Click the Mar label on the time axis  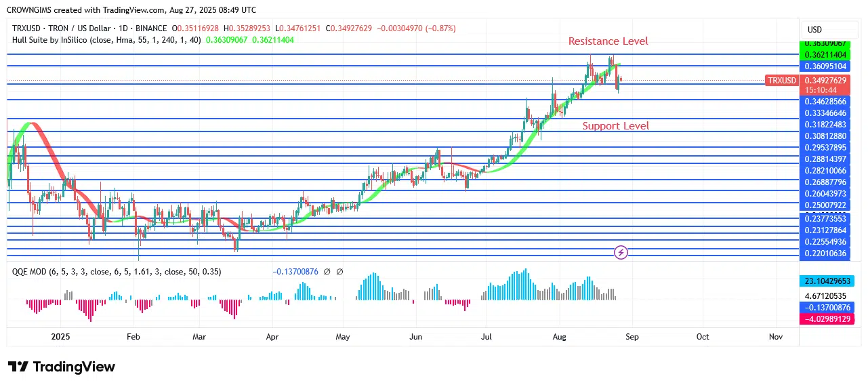pyautogui.click(x=199, y=336)
